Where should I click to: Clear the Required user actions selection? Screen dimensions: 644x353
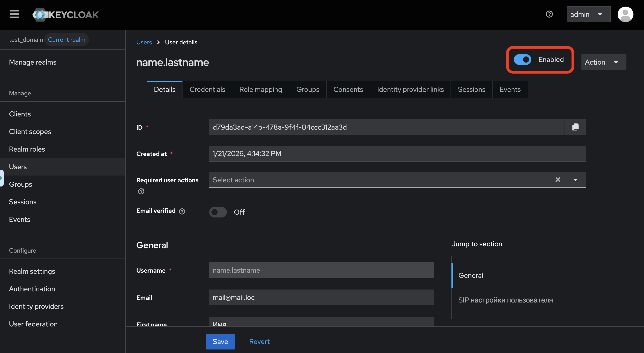pyautogui.click(x=558, y=180)
